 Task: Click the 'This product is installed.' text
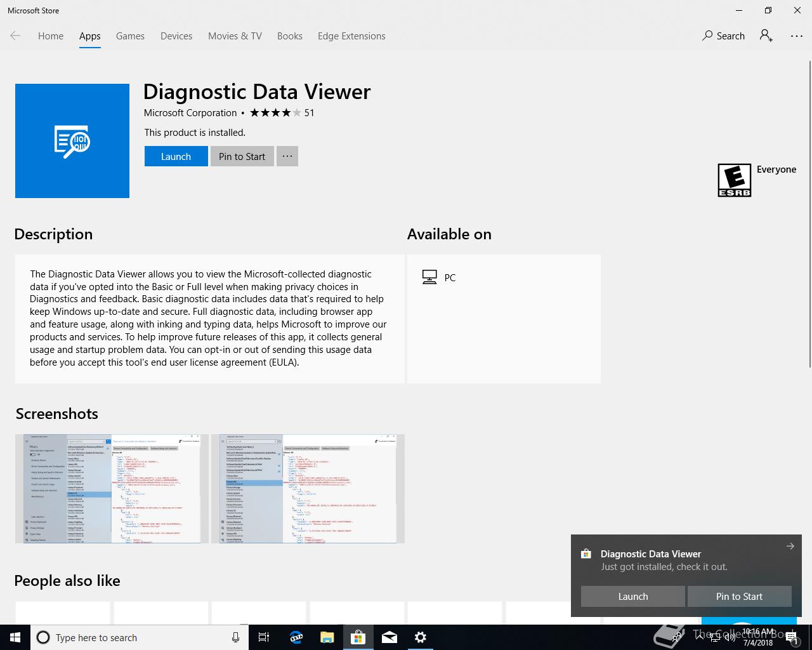(x=195, y=133)
